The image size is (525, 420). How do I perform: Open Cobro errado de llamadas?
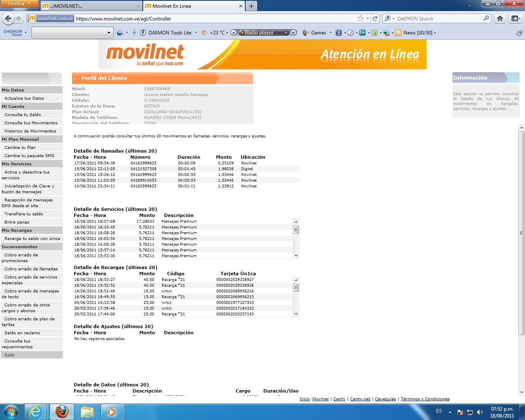pyautogui.click(x=31, y=269)
